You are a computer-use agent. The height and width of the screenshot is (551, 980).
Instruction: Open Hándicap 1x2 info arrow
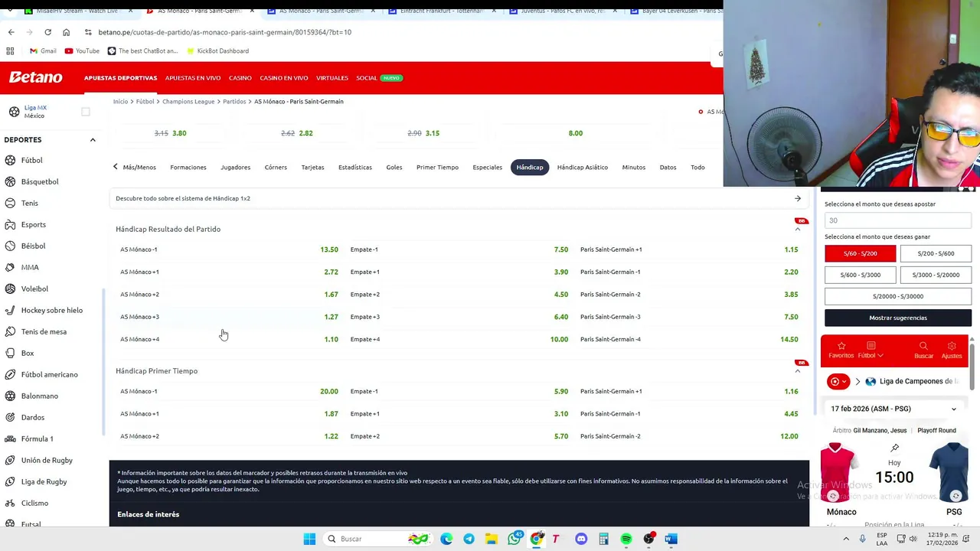[797, 198]
